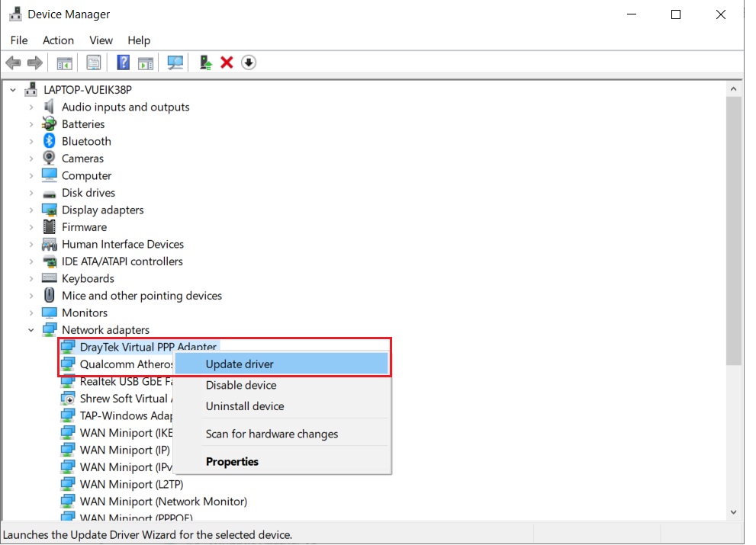This screenshot has height=545, width=756.
Task: Select the Update driver software toolbar icon
Action: click(205, 62)
